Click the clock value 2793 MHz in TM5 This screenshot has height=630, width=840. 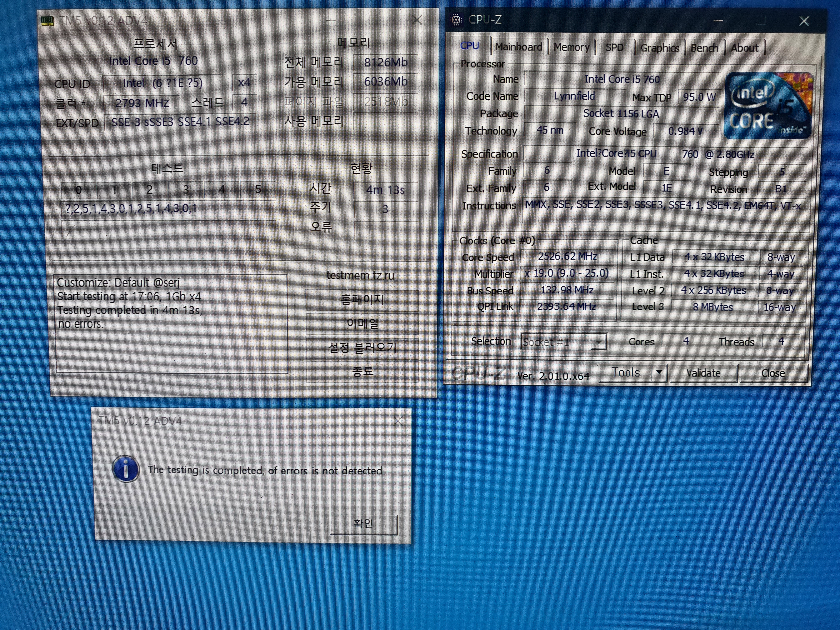pyautogui.click(x=142, y=103)
